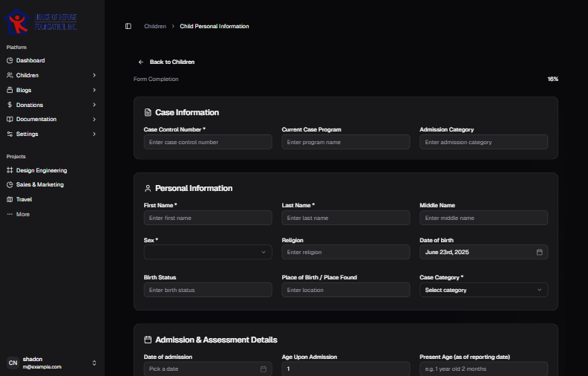The height and width of the screenshot is (376, 588).
Task: Open the Date of birth calendar icon
Action: (x=540, y=253)
